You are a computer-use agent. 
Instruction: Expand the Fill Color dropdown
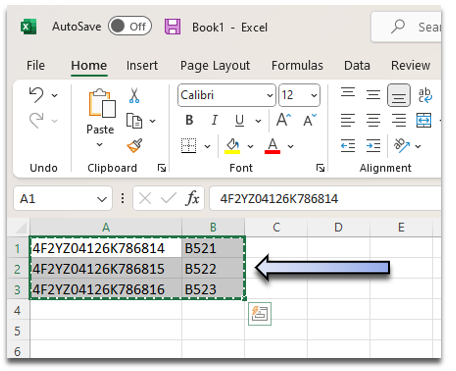[250, 146]
